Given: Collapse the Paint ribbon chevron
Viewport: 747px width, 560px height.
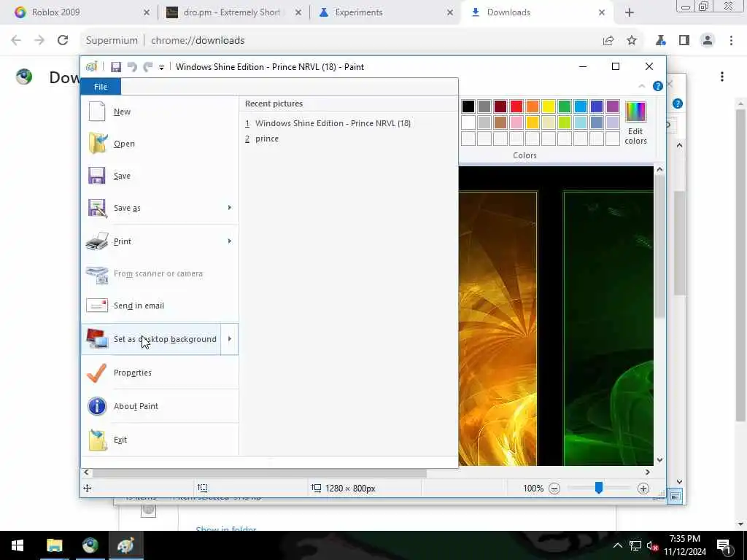Looking at the screenshot, I should point(642,86).
